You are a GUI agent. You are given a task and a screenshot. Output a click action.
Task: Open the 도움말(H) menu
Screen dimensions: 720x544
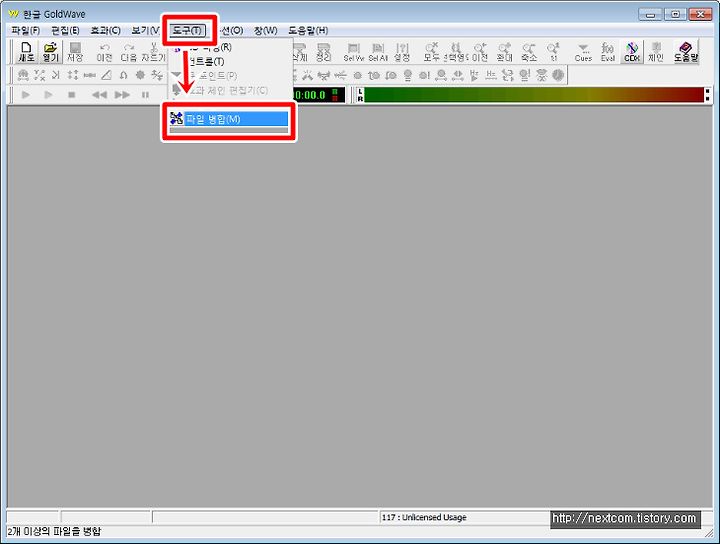coord(308,30)
